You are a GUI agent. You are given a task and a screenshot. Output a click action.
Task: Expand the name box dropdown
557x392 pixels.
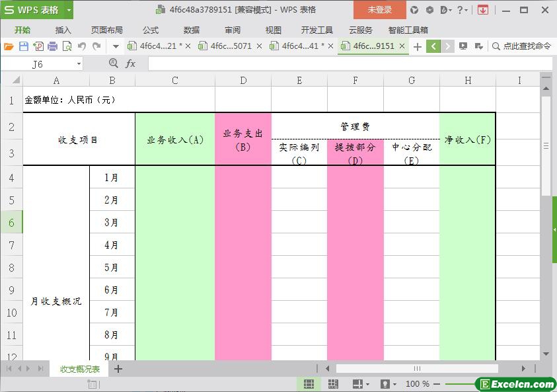79,64
